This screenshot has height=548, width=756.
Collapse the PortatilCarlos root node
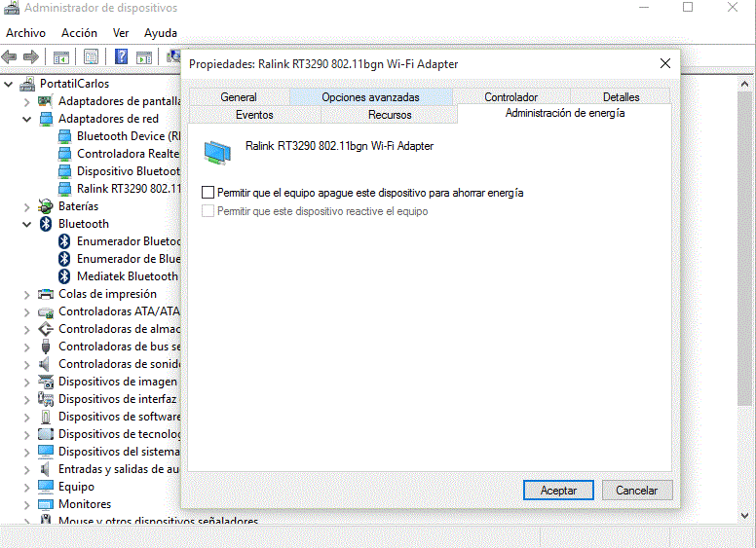8,85
